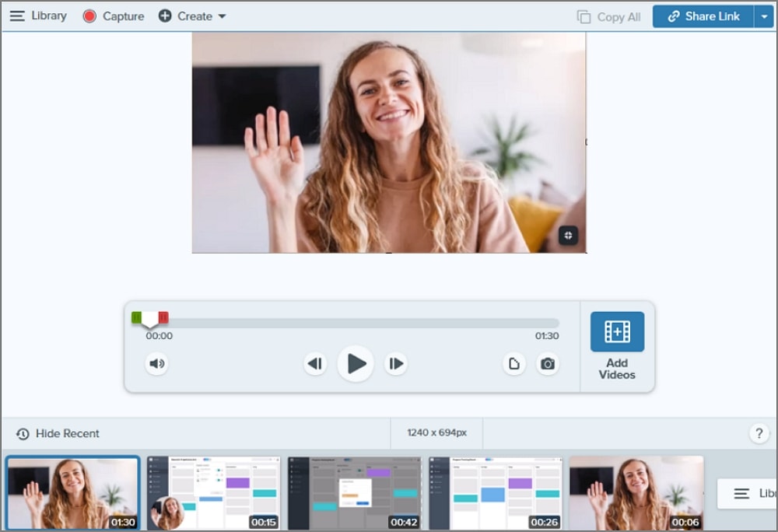Image resolution: width=778 pixels, height=532 pixels.
Task: Click the 01:30 total duration label
Action: 547,336
